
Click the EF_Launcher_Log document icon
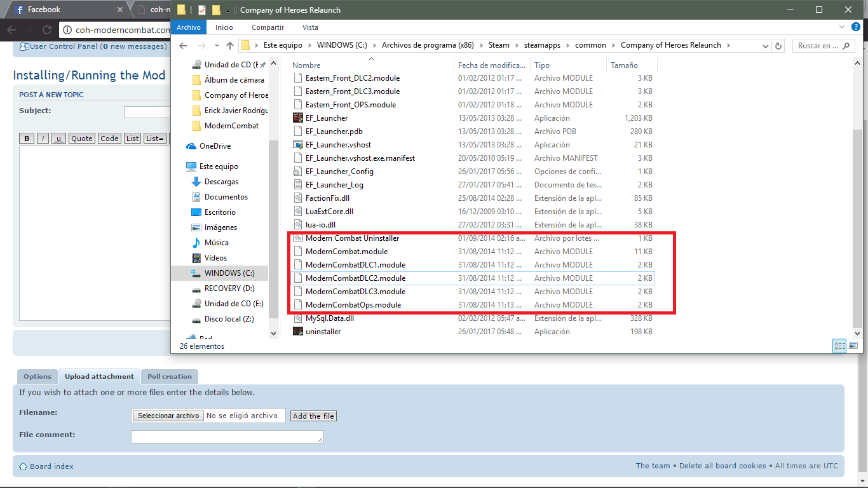pos(297,185)
